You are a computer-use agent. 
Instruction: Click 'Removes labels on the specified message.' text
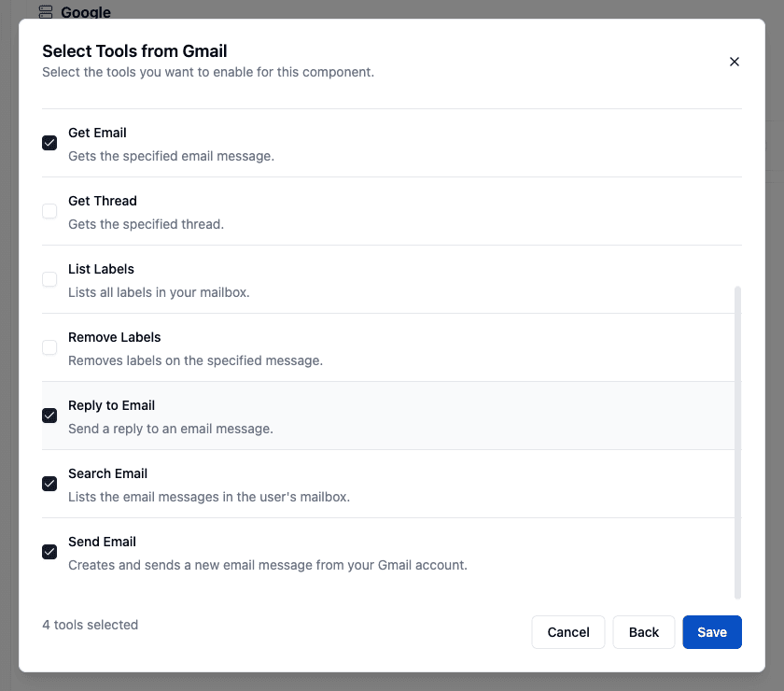[195, 360]
